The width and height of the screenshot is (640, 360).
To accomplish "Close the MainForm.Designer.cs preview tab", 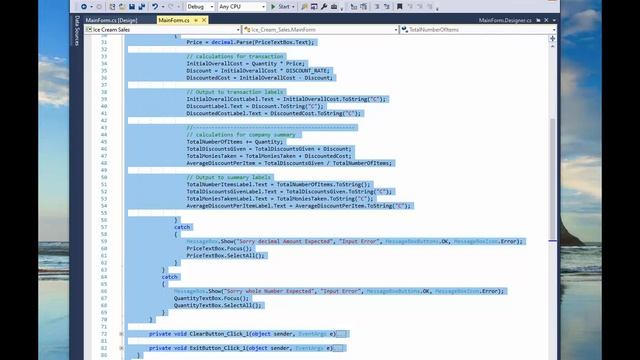I will [x=546, y=20].
